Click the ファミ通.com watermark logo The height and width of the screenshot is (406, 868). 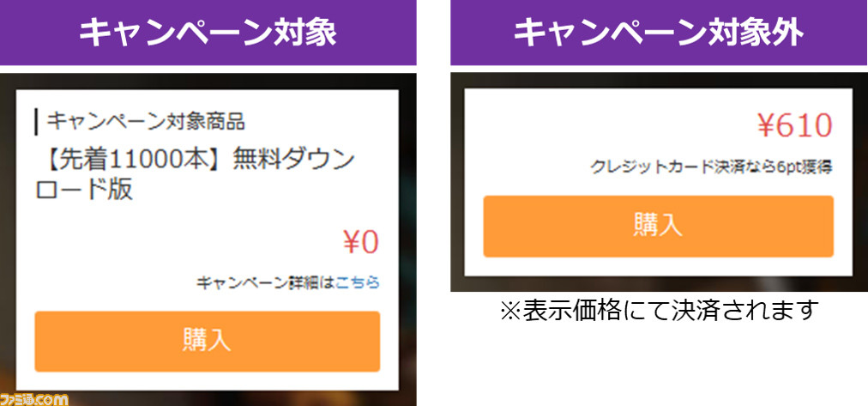[x=34, y=399]
